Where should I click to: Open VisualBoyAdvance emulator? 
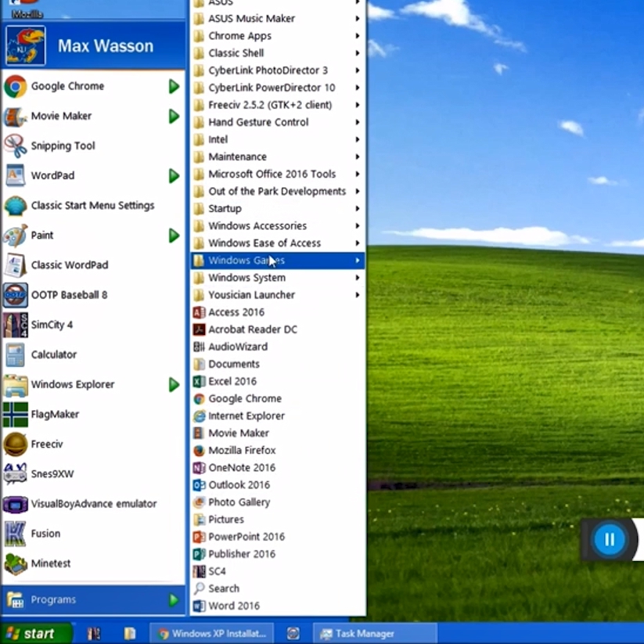[93, 503]
